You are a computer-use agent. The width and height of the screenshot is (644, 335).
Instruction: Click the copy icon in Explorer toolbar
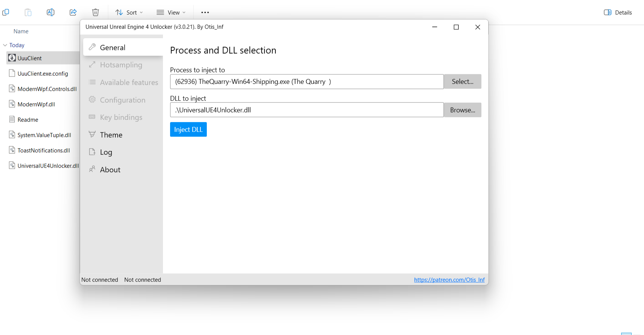6,12
